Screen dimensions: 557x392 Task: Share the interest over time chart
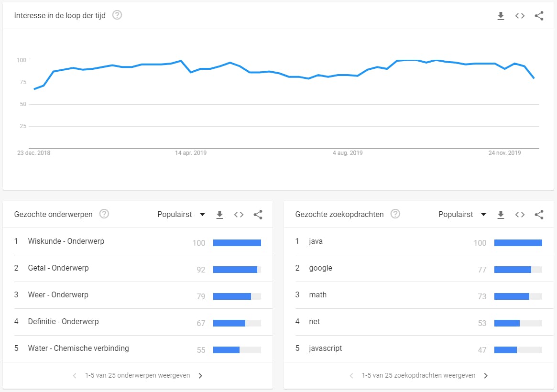point(539,16)
